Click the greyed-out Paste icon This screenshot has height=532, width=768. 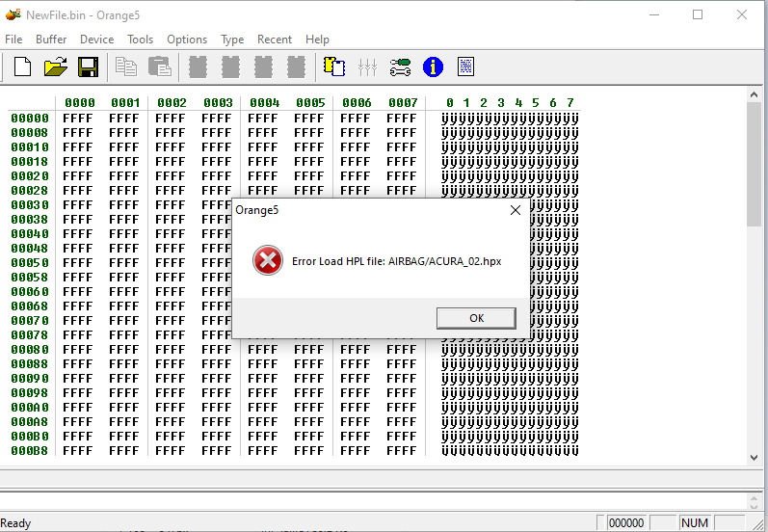pyautogui.click(x=159, y=66)
